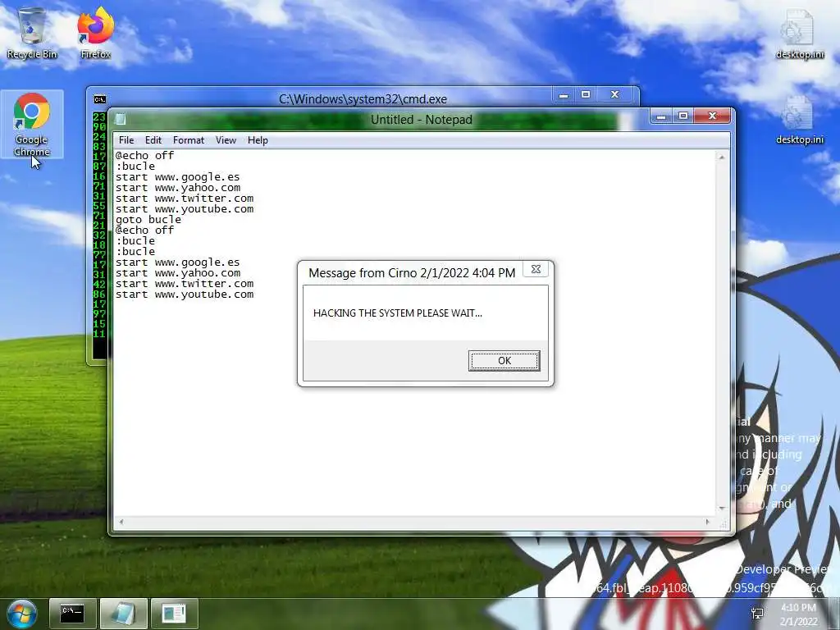840x630 pixels.
Task: Launch Firefox from the desktop
Action: click(95, 33)
